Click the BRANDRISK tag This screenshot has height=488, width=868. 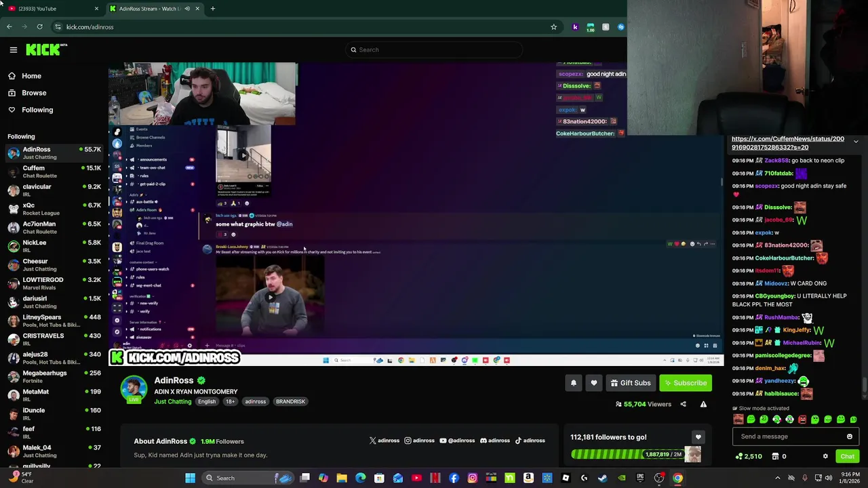pyautogui.click(x=290, y=401)
